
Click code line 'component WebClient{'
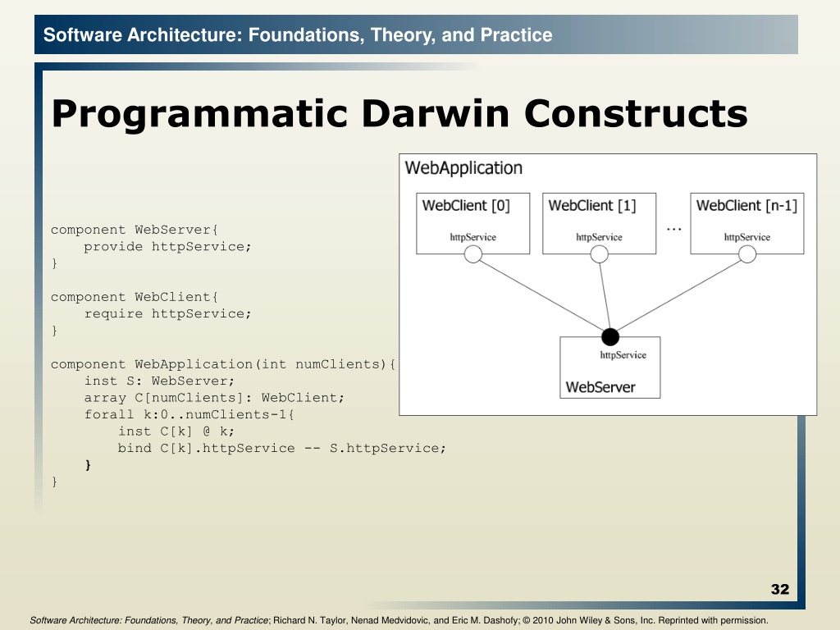click(x=135, y=297)
